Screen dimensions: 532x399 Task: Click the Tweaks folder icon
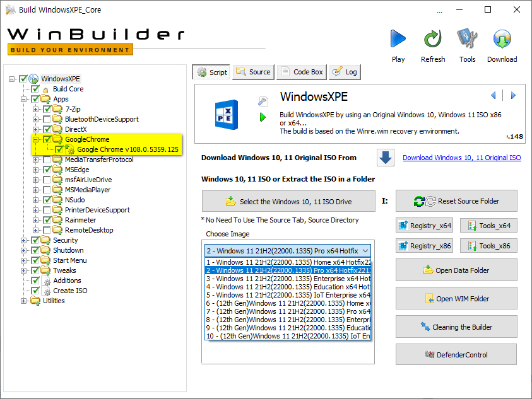pyautogui.click(x=45, y=270)
